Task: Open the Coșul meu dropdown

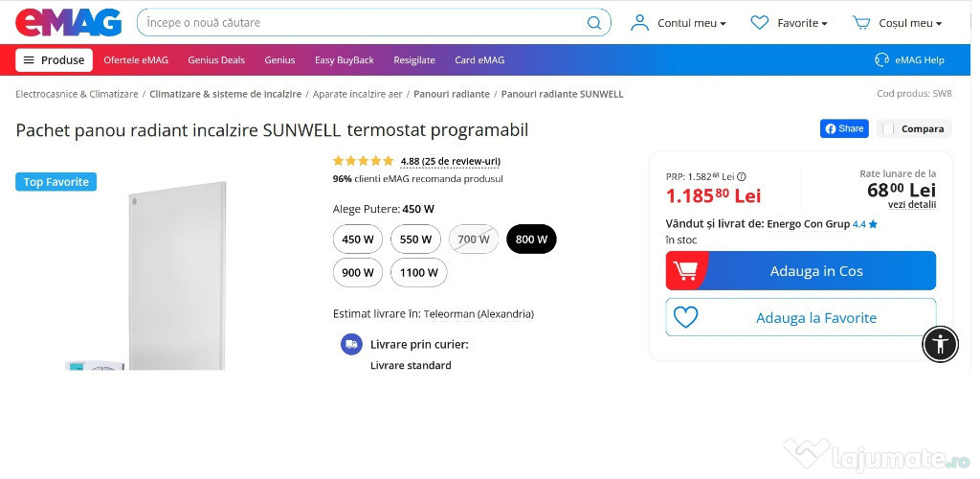Action: tap(898, 23)
